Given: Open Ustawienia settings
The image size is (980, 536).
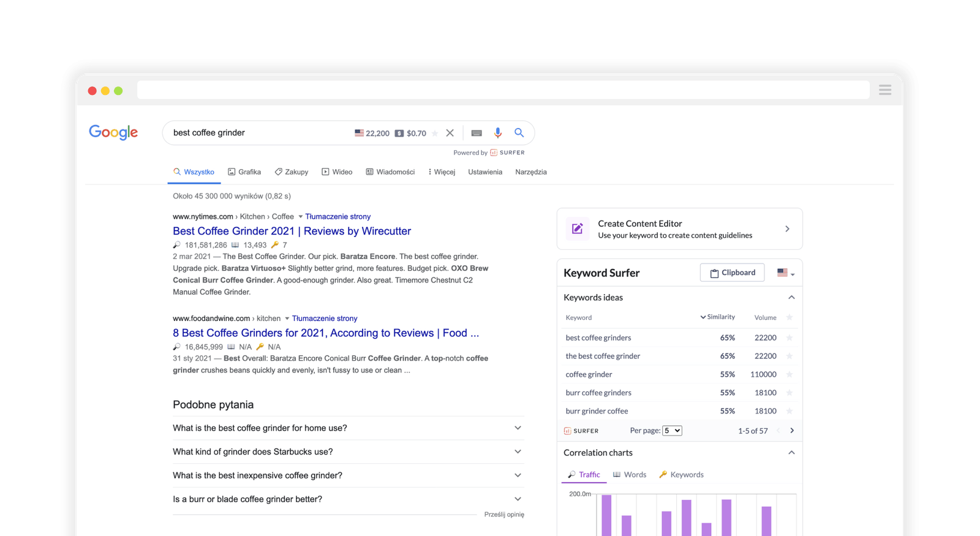Looking at the screenshot, I should [x=485, y=172].
